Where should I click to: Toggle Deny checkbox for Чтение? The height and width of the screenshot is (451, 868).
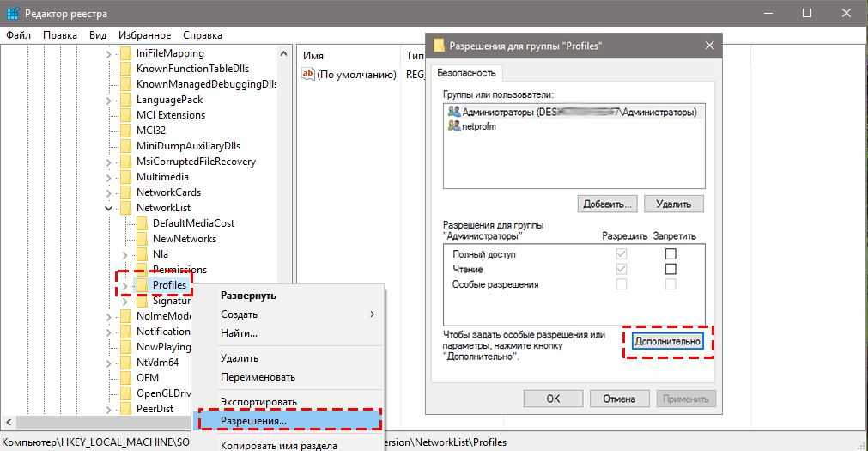tap(671, 269)
